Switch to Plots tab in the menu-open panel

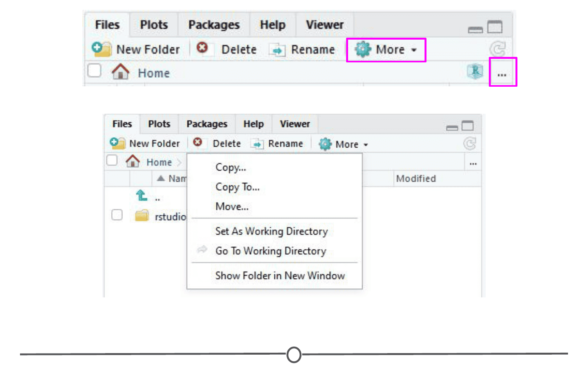coord(159,124)
